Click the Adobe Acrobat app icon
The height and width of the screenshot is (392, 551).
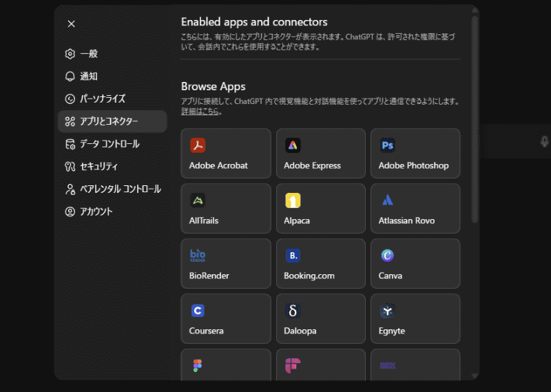(198, 145)
